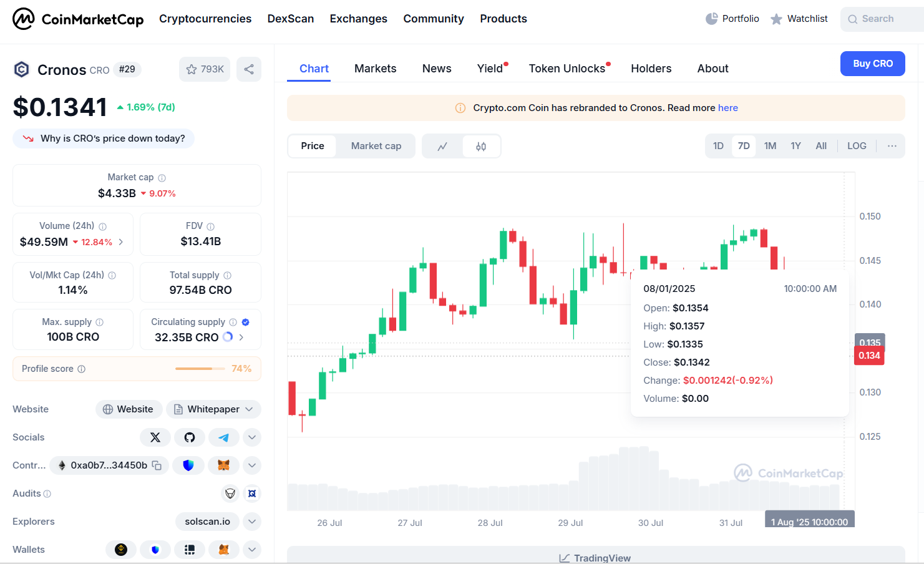Viewport: 924px width, 564px height.
Task: Open the GitHub social link
Action: pyautogui.click(x=190, y=437)
